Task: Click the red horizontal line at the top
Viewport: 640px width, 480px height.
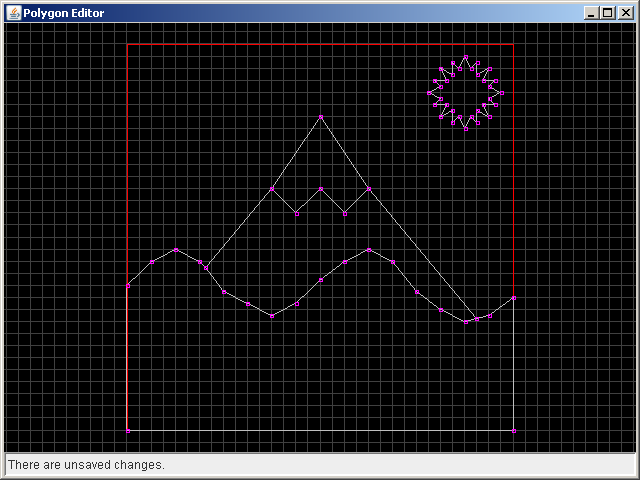Action: tap(320, 45)
